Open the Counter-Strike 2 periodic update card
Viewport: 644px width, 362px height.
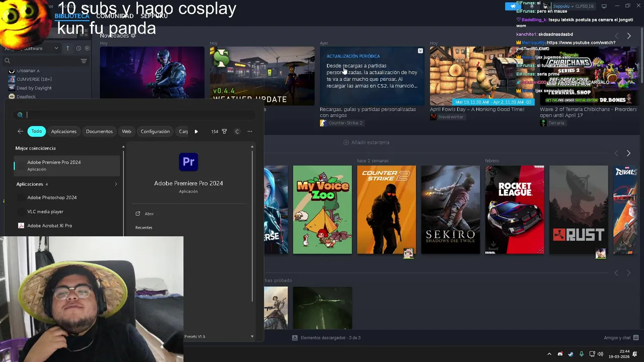point(372,76)
